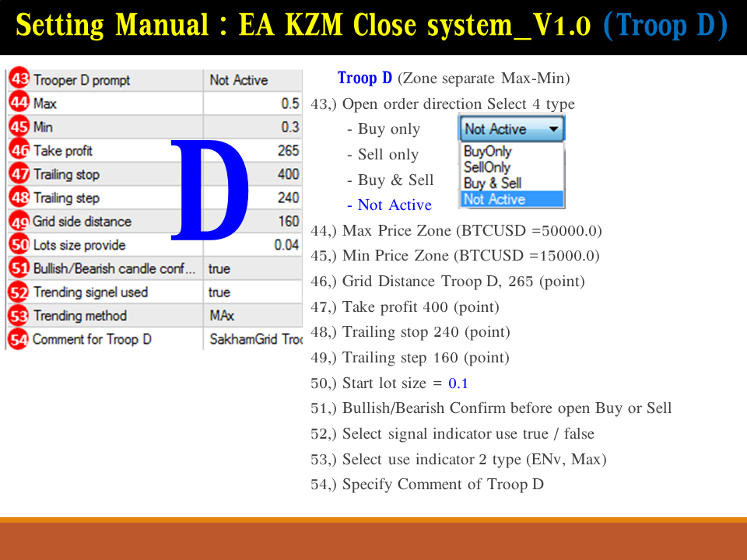Select Trending signel used label

pos(90,292)
